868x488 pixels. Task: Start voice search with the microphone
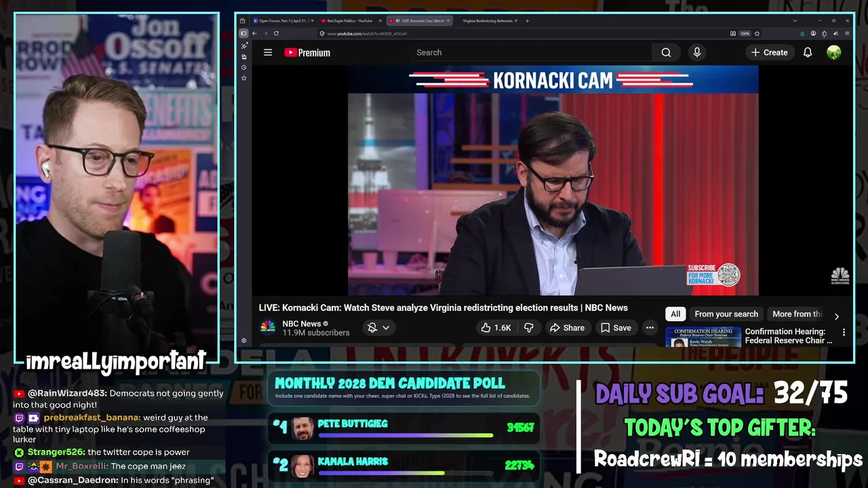click(696, 52)
